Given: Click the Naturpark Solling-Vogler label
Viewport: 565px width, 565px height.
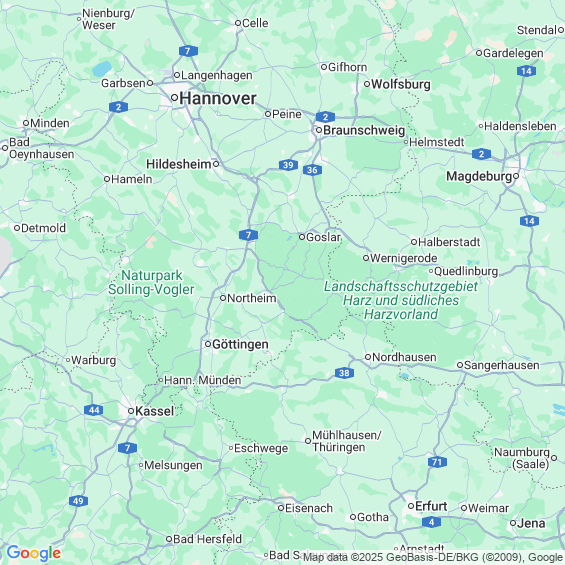Looking at the screenshot, I should (151, 282).
